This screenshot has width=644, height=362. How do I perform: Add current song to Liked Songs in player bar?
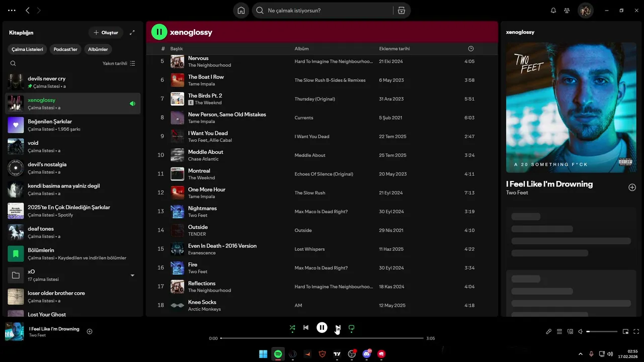coord(90,331)
